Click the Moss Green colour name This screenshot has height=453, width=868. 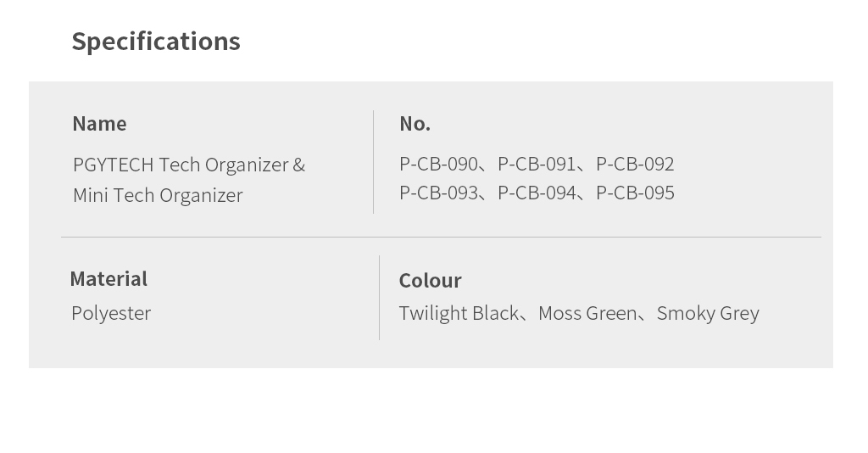587,313
